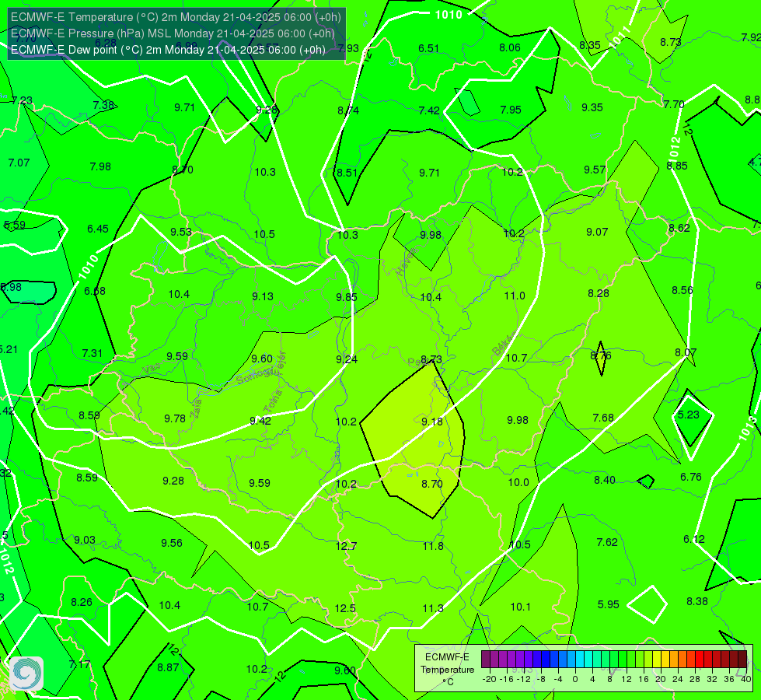
Task: Click the 7.42 temperature value
Action: point(429,110)
